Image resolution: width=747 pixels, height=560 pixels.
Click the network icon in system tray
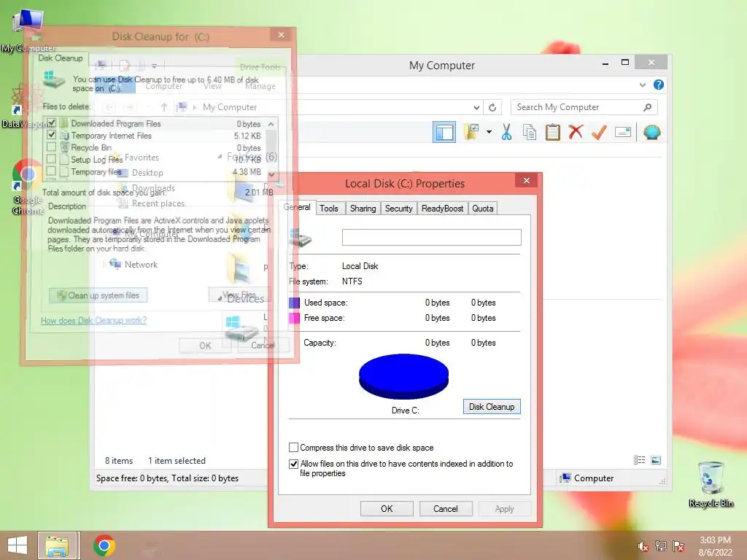tap(661, 546)
